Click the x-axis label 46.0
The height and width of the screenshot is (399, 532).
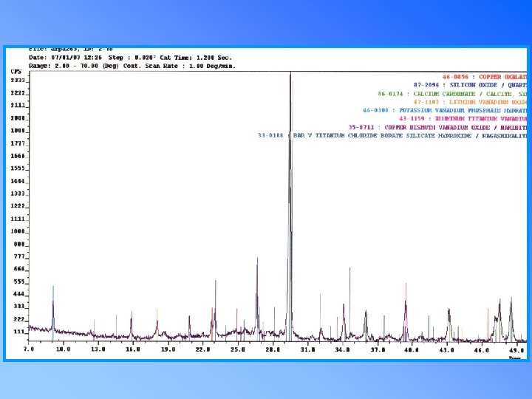tap(481, 349)
